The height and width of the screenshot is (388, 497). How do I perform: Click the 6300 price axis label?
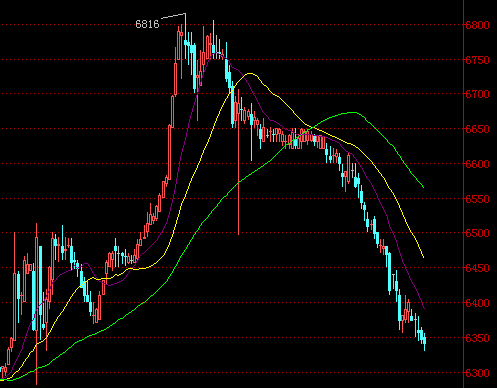click(x=477, y=373)
